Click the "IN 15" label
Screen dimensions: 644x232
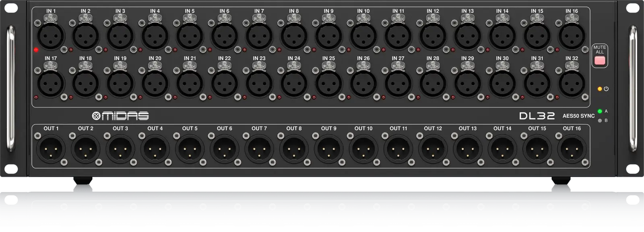pos(537,11)
